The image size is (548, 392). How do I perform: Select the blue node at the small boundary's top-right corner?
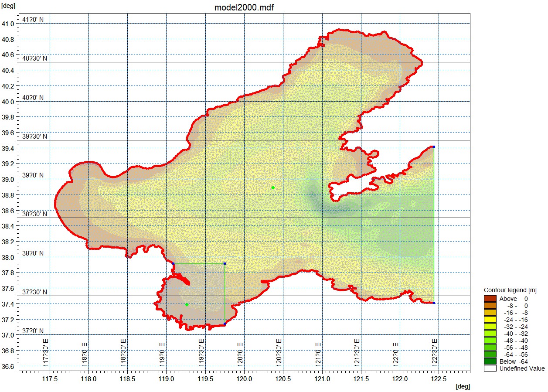tap(225, 263)
